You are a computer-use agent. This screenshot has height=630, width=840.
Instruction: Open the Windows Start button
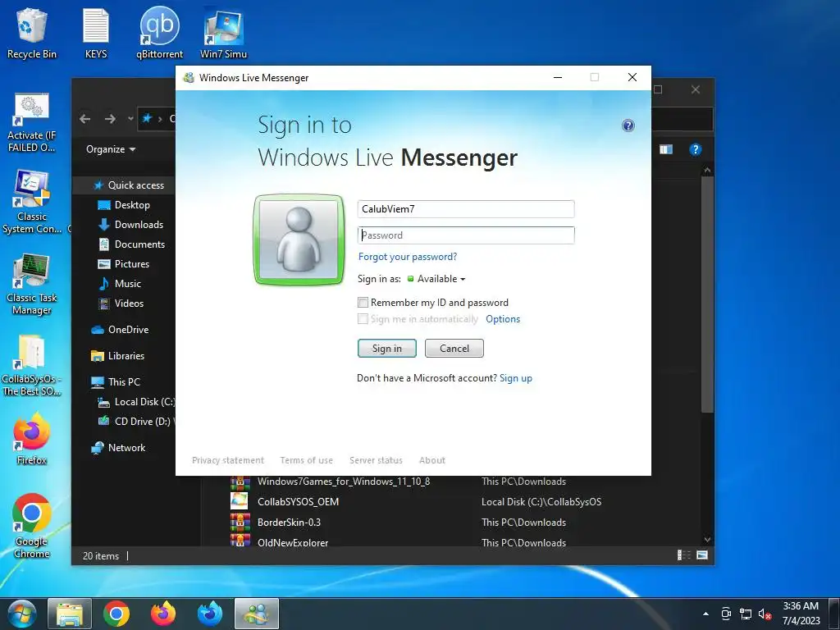point(22,614)
